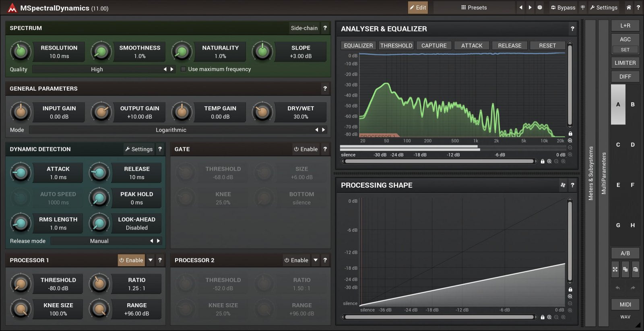The width and height of the screenshot is (644, 331).
Task: Click the A/B compare button
Action: [625, 253]
